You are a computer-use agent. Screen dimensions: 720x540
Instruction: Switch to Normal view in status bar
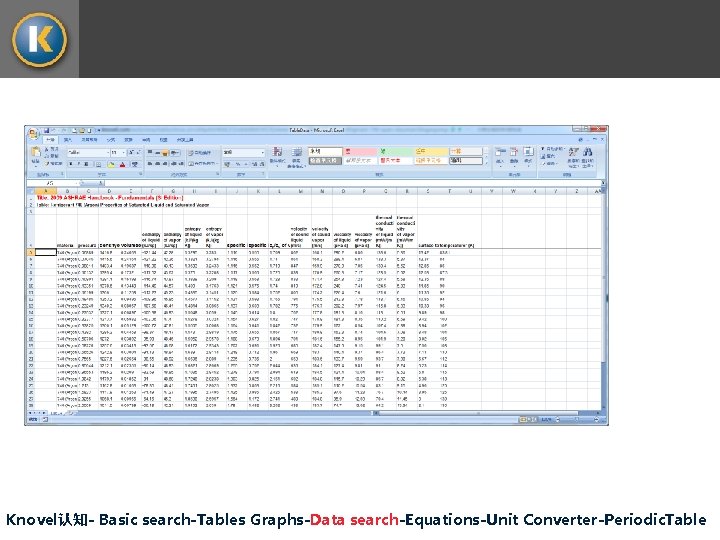[522, 420]
